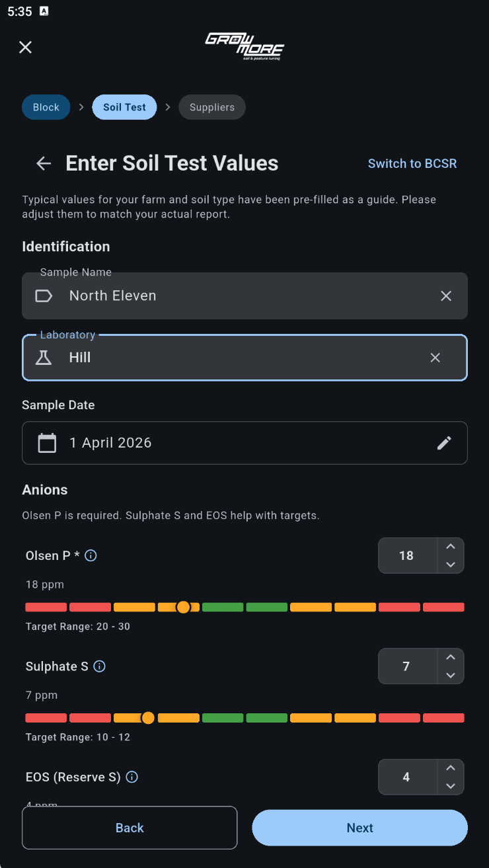Viewport: 489px width, 868px height.
Task: Clear the Sample Name field
Action: click(446, 296)
